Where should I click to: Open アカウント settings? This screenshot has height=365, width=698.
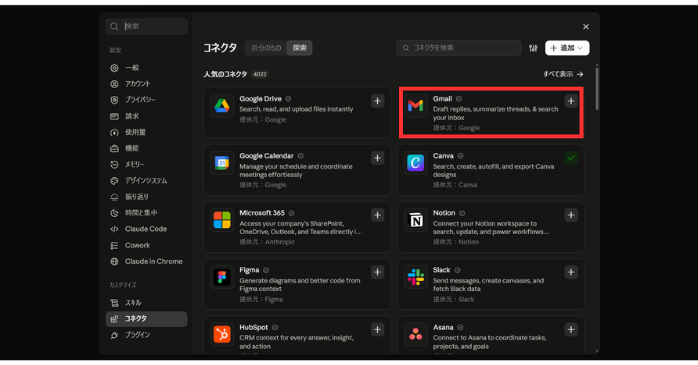(146, 84)
